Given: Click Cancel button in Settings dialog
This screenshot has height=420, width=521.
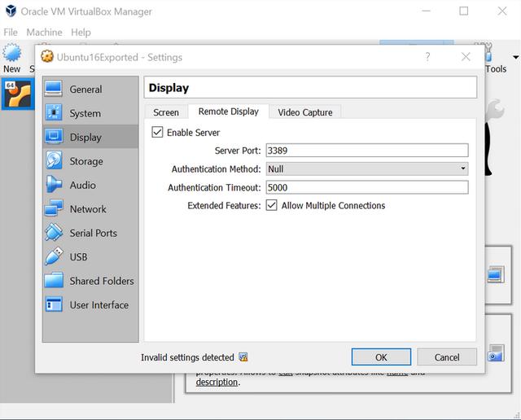Looking at the screenshot, I should pos(447,357).
